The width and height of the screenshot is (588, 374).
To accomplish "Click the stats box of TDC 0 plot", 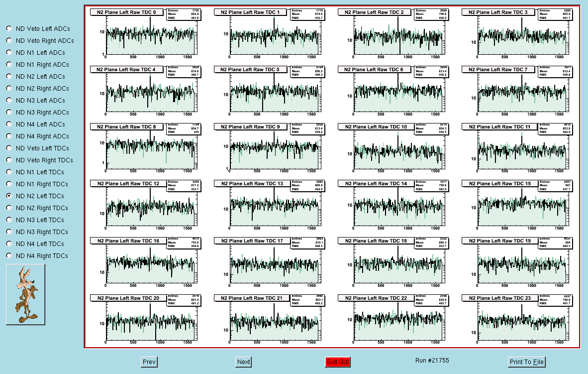I will pyautogui.click(x=184, y=14).
